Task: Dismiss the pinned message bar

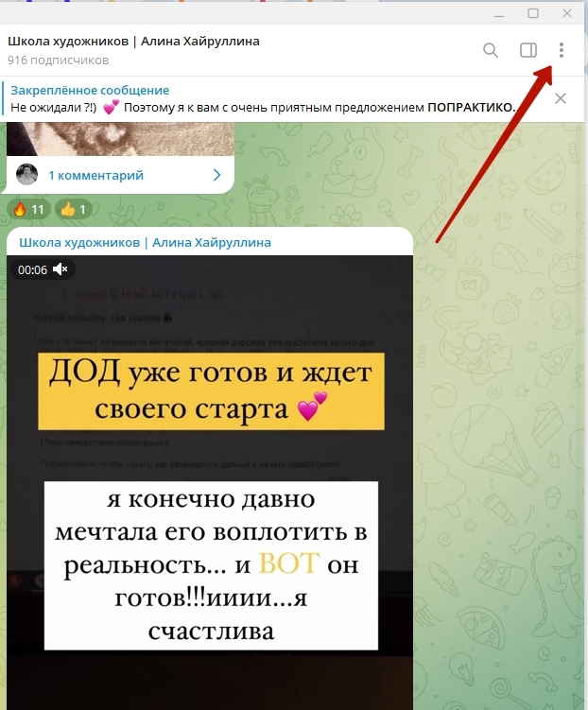Action: point(560,98)
